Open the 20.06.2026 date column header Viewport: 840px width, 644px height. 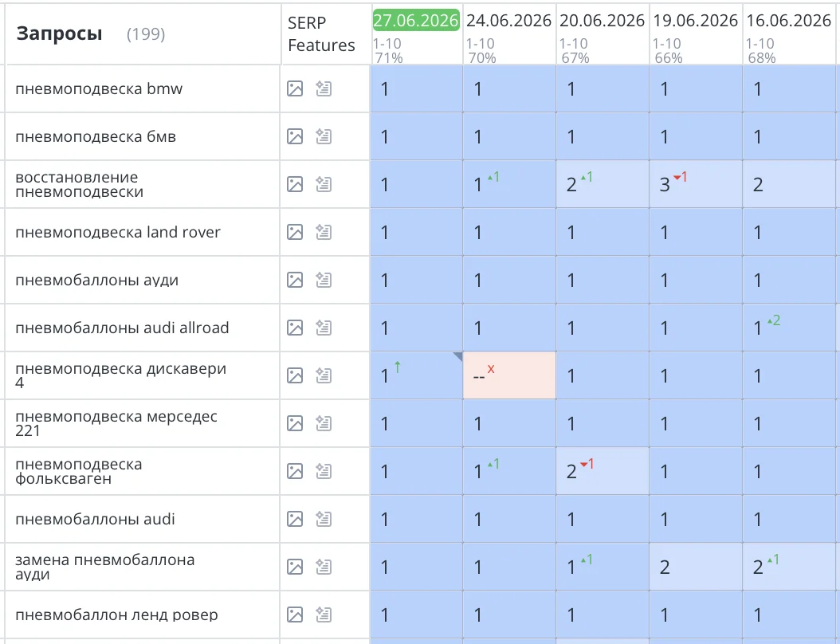point(603,21)
